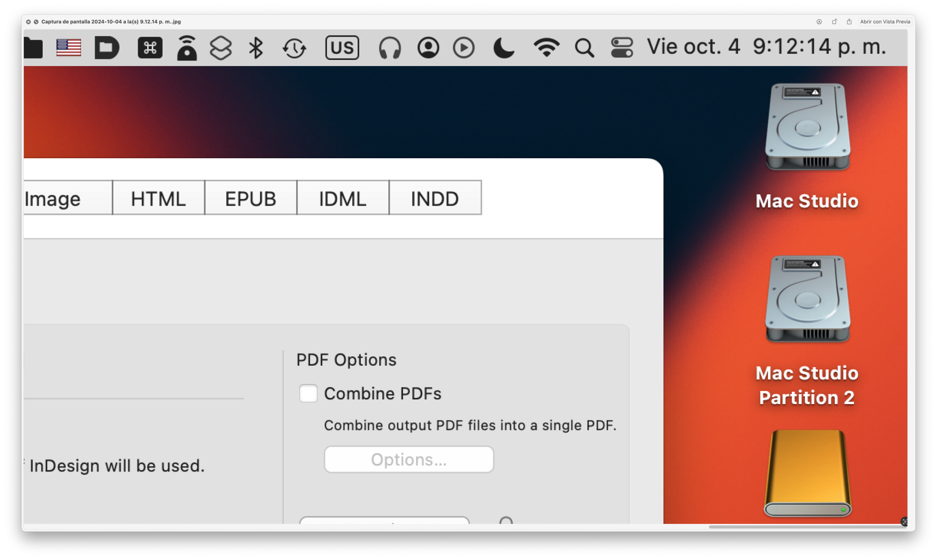
Task: Click the Now Playing play icon
Action: coord(463,48)
